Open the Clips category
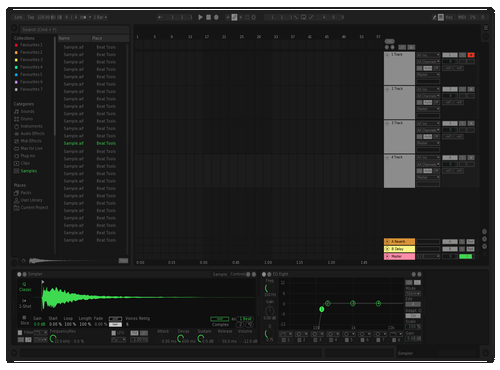 click(22, 163)
